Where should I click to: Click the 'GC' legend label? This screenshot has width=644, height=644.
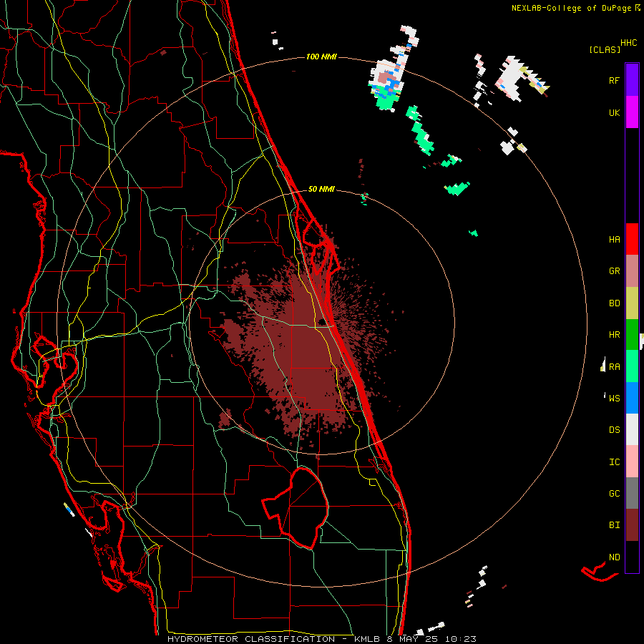614,494
